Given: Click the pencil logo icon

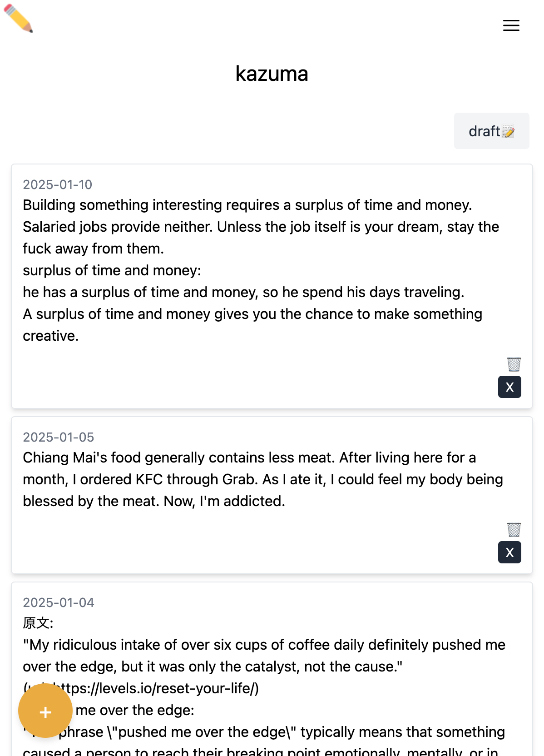Looking at the screenshot, I should (x=18, y=18).
